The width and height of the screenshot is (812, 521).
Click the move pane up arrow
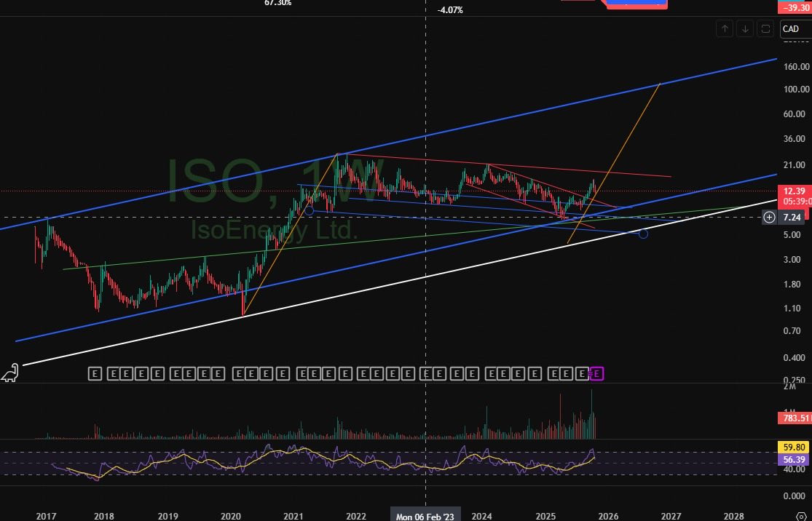coord(725,29)
